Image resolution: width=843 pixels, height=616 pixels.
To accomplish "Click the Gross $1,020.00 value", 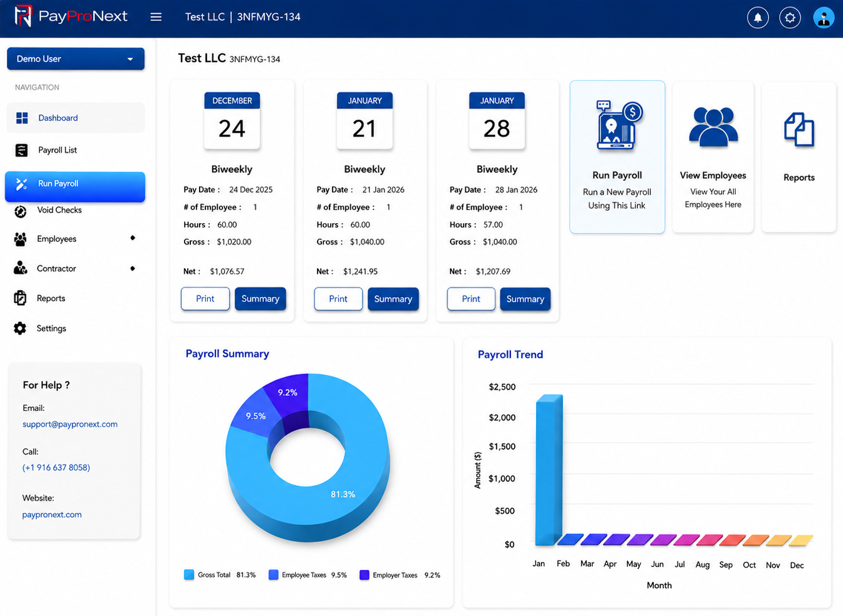I will click(x=234, y=242).
